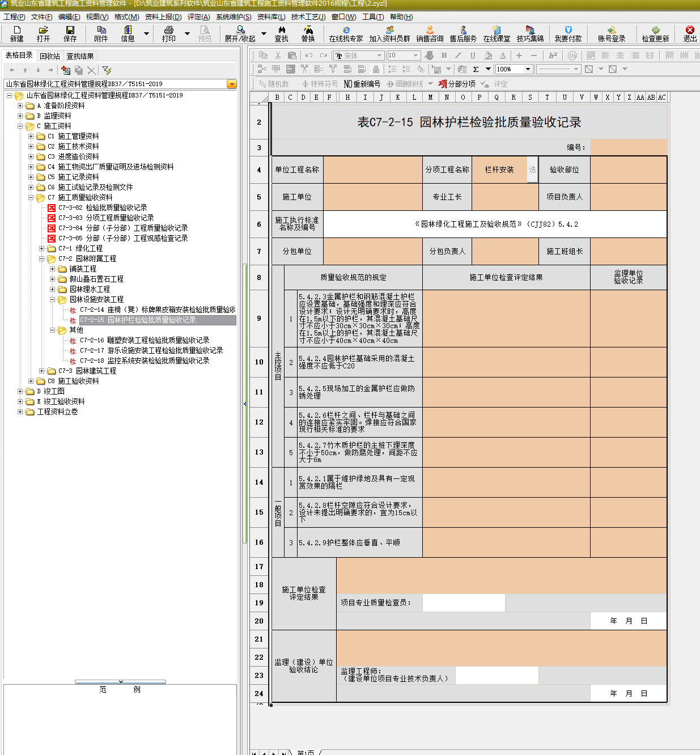Click the Σ sum icon in the formatting toolbar
This screenshot has width=700, height=755.
476,69
